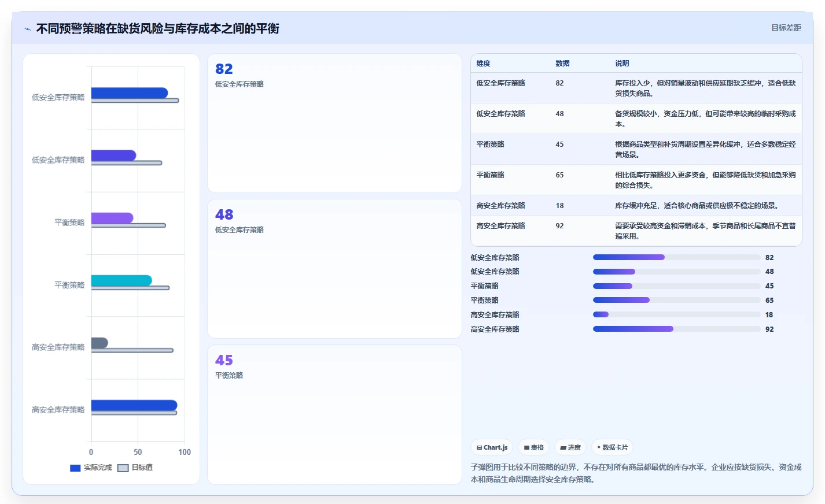
Task: Click the 进度 tag chip
Action: [570, 447]
